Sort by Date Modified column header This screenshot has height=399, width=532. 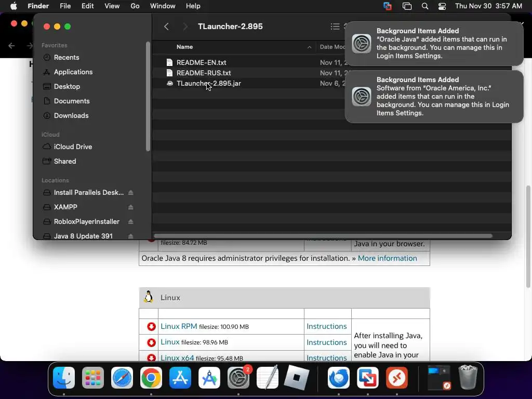pos(332,47)
